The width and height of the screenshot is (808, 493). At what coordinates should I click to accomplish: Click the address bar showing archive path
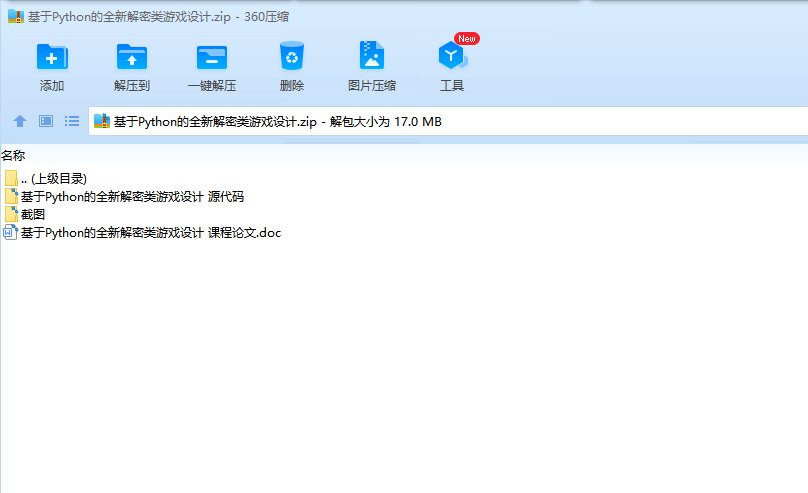tap(448, 122)
